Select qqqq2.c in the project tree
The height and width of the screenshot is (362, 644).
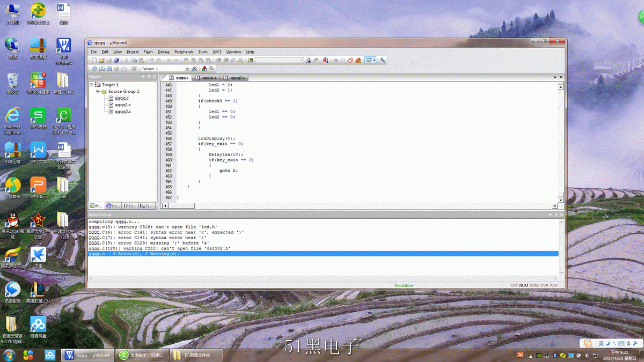point(122,112)
